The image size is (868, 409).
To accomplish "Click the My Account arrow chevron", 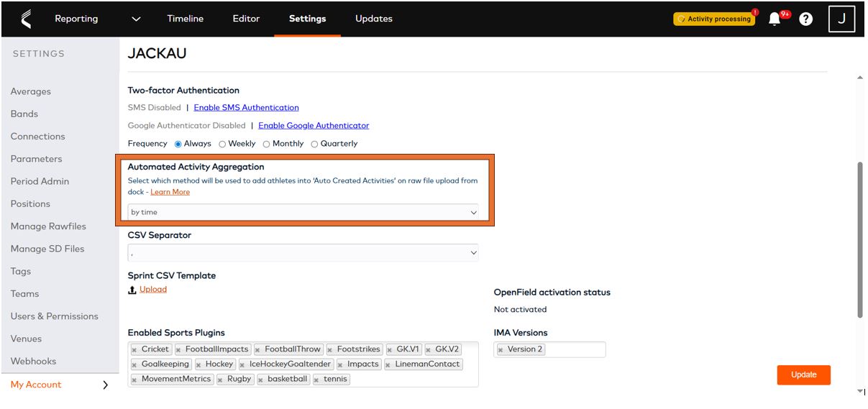I will (106, 385).
